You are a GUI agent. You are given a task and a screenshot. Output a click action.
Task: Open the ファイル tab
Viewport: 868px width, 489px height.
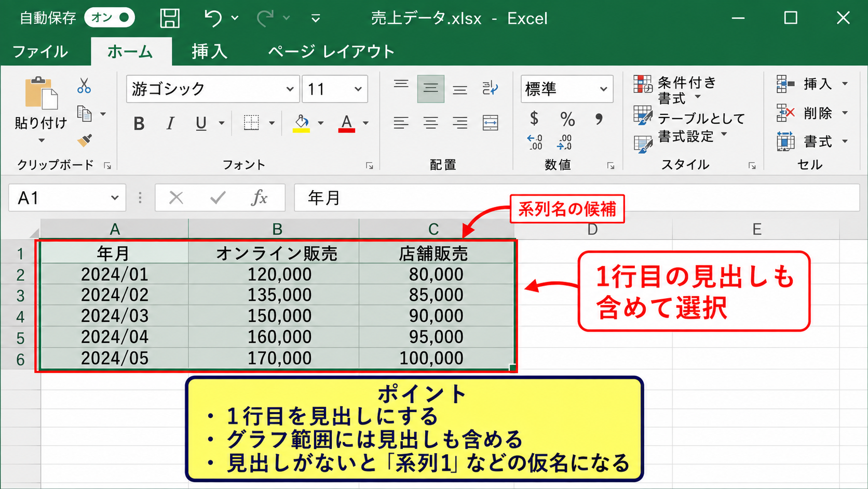point(40,51)
